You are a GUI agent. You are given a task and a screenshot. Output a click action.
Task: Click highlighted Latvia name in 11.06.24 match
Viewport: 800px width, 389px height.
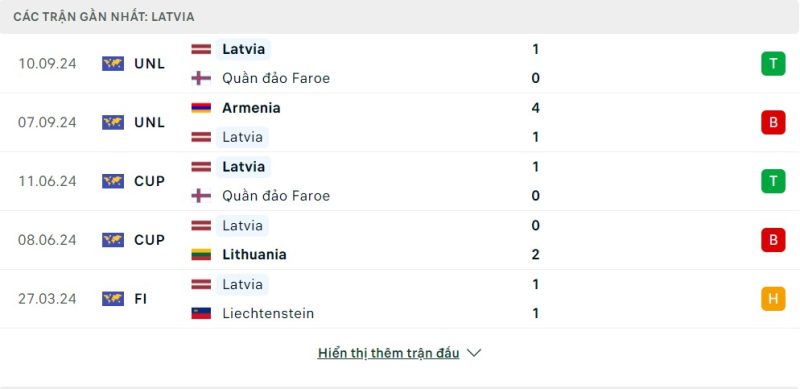point(243,167)
